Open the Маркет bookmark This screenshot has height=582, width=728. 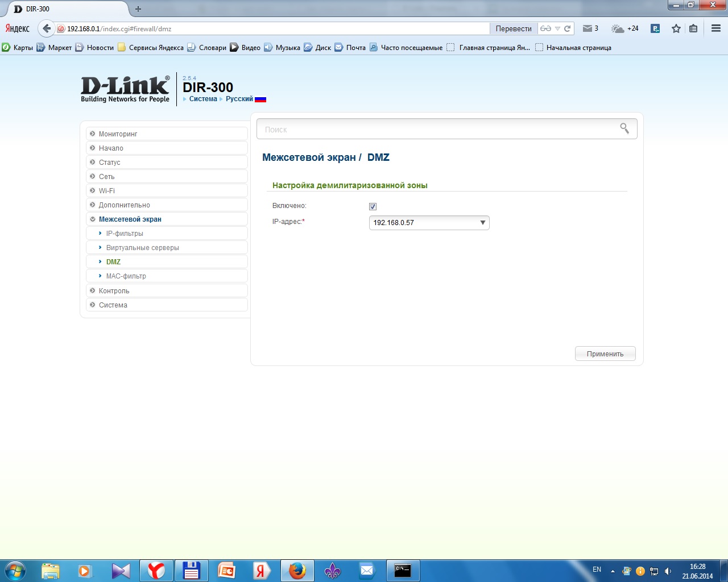(x=54, y=48)
